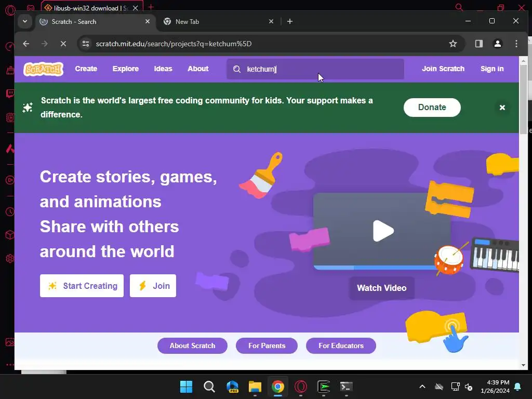Click Watch Video button
Viewport: 532px width, 399px height.
click(x=382, y=288)
